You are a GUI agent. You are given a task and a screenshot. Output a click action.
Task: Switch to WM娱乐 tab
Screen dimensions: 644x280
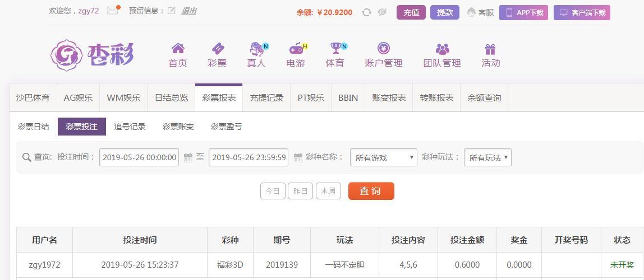[123, 98]
